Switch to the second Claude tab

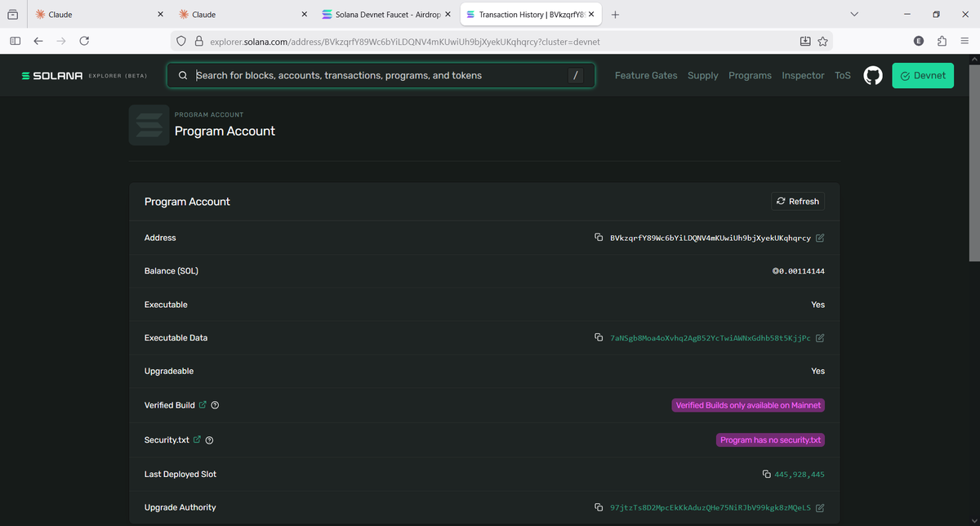[242, 15]
